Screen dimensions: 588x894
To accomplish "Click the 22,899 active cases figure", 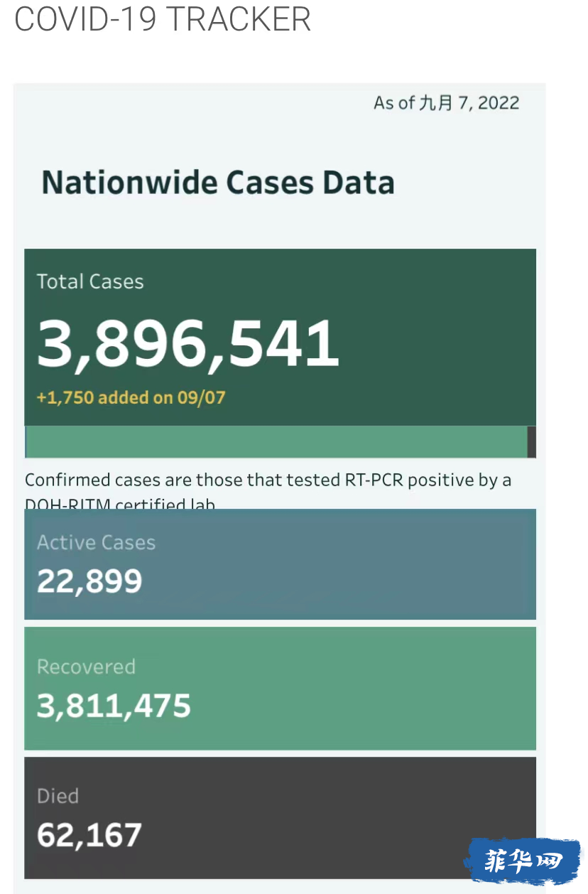I will click(89, 582).
